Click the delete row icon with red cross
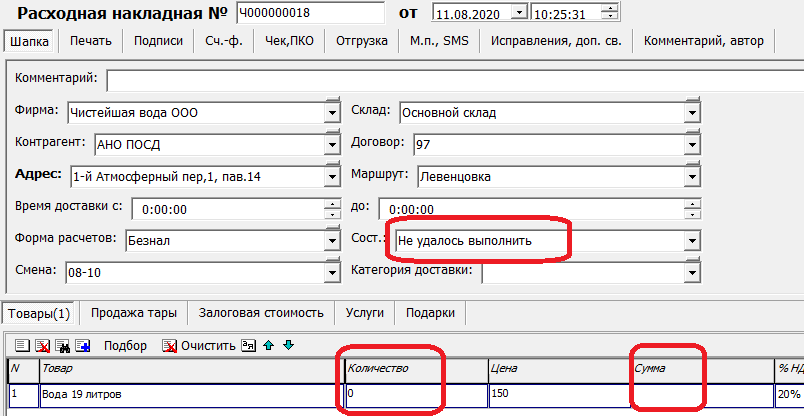 42,346
